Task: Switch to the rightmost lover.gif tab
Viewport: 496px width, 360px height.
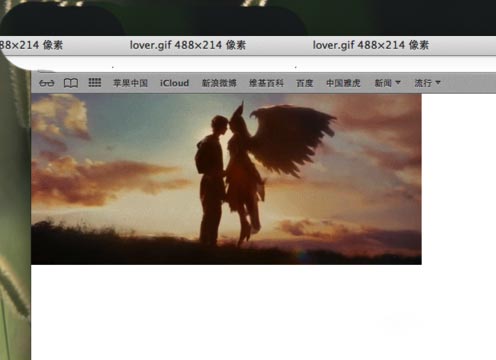Action: tap(371, 45)
